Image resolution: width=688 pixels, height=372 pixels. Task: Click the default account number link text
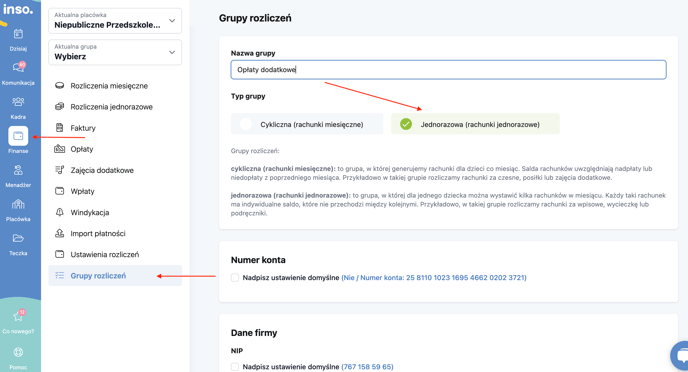pos(434,278)
